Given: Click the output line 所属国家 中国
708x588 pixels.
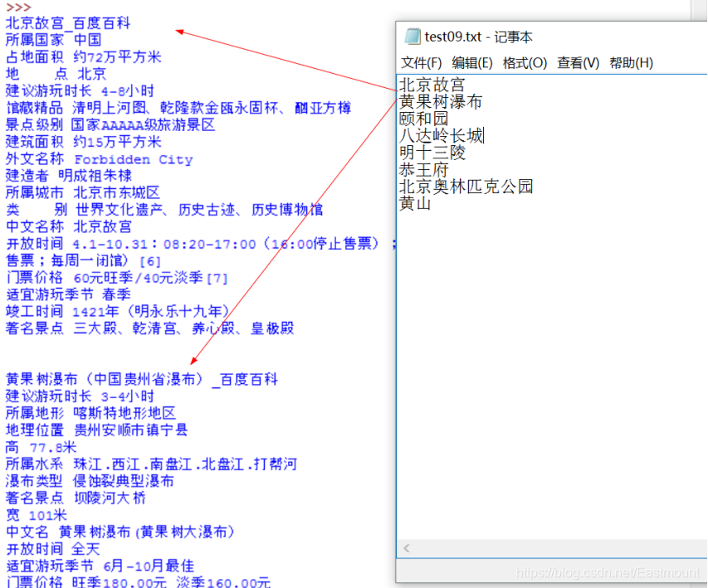Looking at the screenshot, I should (x=53, y=40).
